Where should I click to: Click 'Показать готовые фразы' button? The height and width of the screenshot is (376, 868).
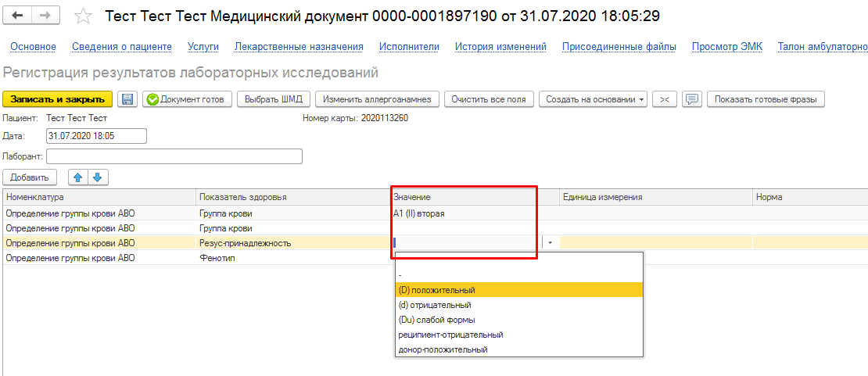click(x=765, y=99)
